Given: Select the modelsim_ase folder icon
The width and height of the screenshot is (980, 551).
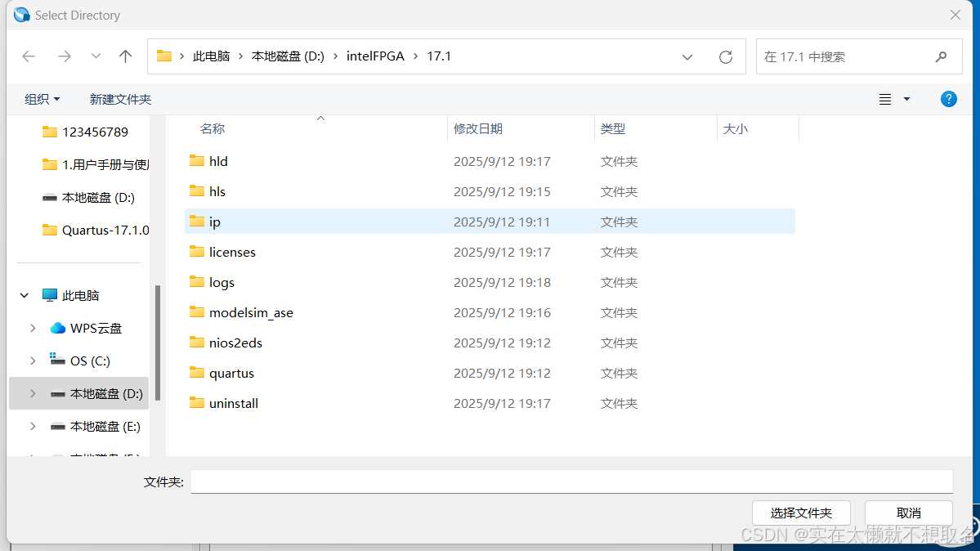Looking at the screenshot, I should click(x=197, y=312).
